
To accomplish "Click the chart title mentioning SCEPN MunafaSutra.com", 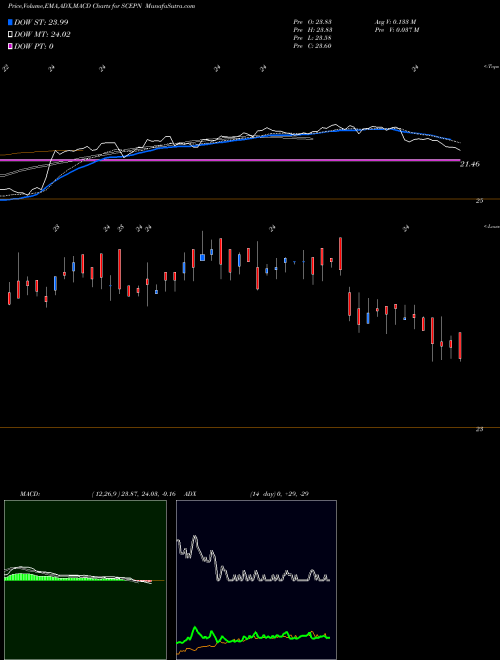I will pyautogui.click(x=101, y=6).
